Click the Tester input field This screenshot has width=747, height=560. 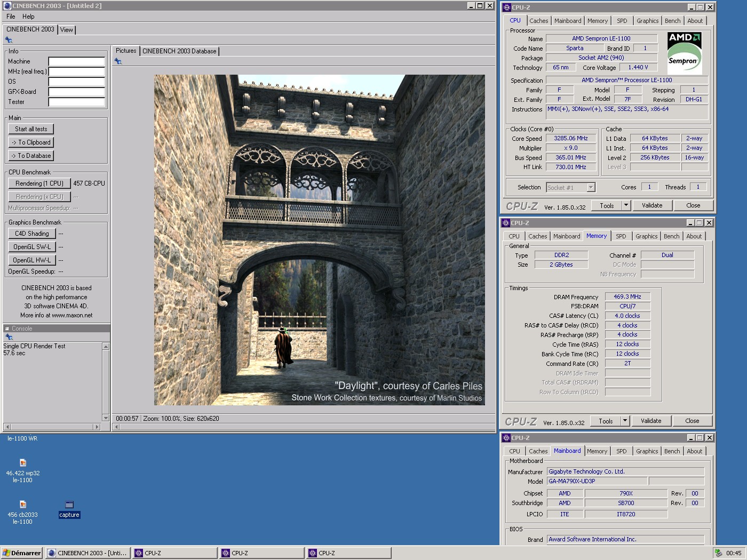[77, 102]
